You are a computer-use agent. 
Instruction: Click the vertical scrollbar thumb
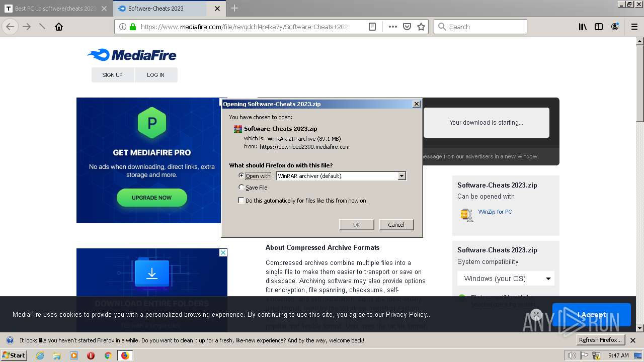click(639, 83)
